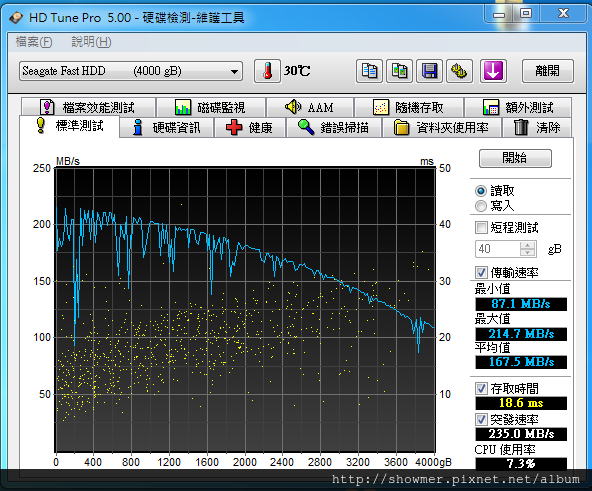Open the 健康 tab with red cross
592x491 pixels.
(x=250, y=127)
